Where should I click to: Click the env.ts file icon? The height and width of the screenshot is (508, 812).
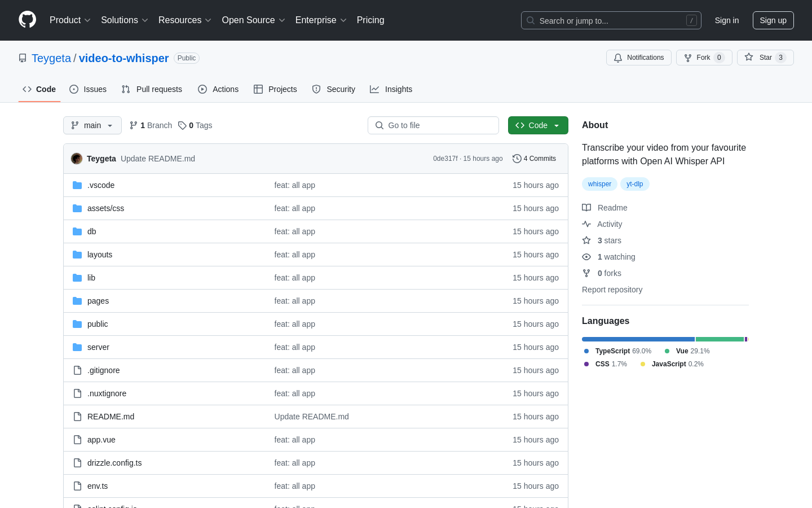click(77, 486)
